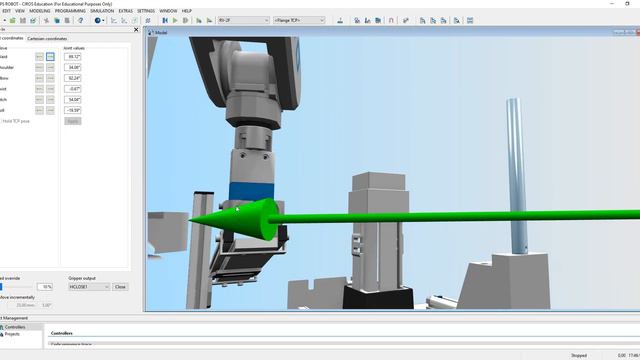Click the magnet-shaped toolbar icon
Viewport: 640px width, 360px height.
[x=391, y=20]
